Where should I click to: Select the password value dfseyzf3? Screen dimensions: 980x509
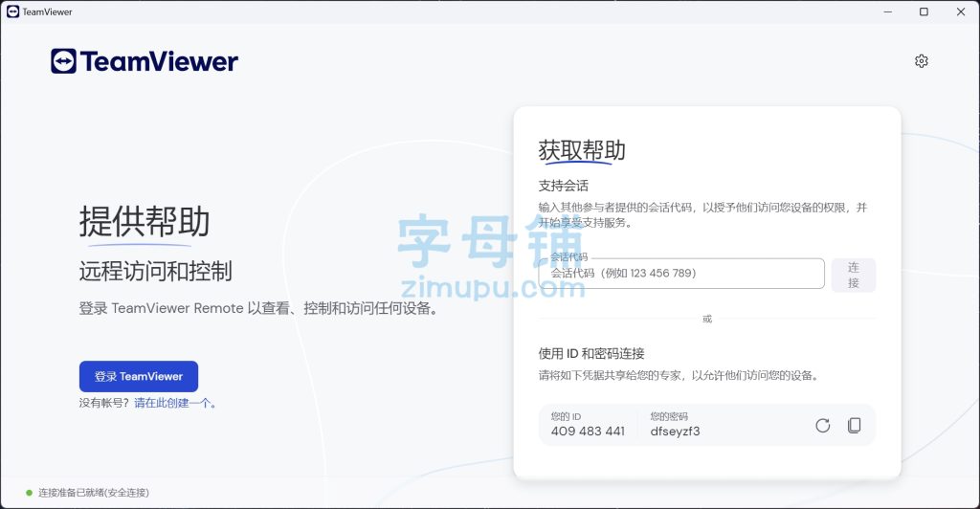(675, 431)
